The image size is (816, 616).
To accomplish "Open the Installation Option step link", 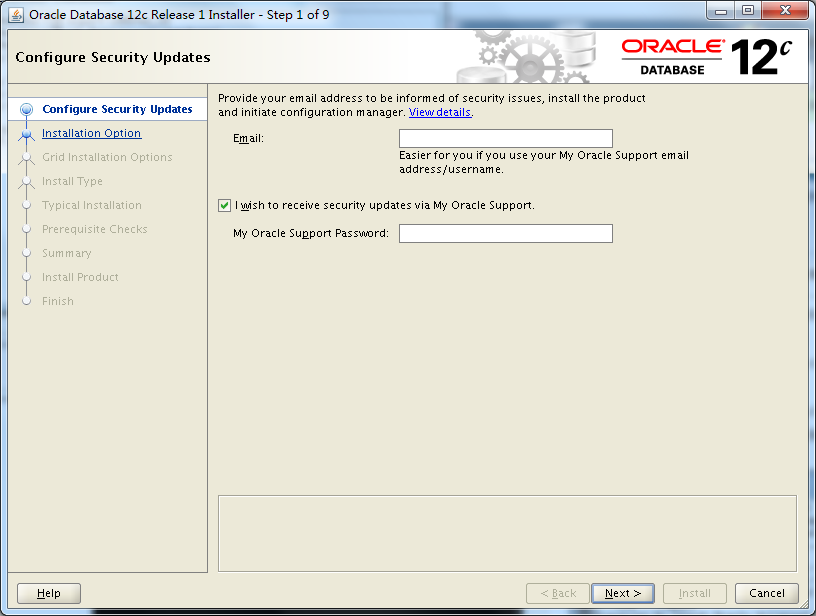I will (x=92, y=133).
